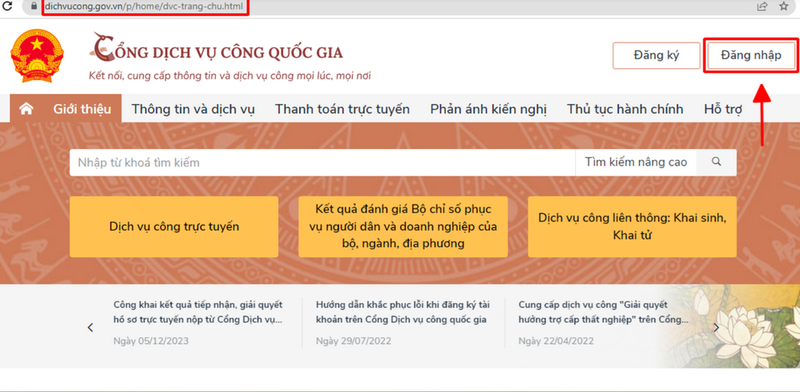Open Tìm kiếm nâng cao

point(636,162)
